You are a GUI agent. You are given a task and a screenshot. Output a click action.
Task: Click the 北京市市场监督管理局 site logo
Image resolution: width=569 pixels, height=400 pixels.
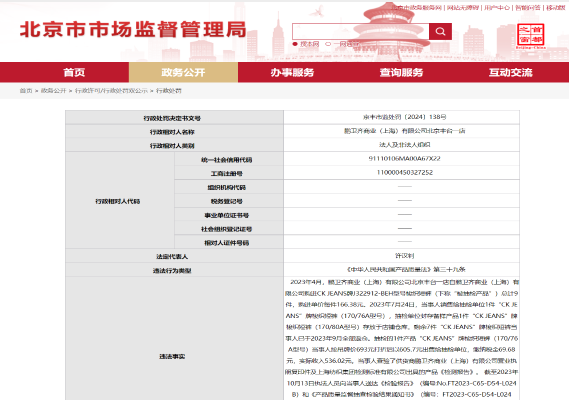click(133, 29)
